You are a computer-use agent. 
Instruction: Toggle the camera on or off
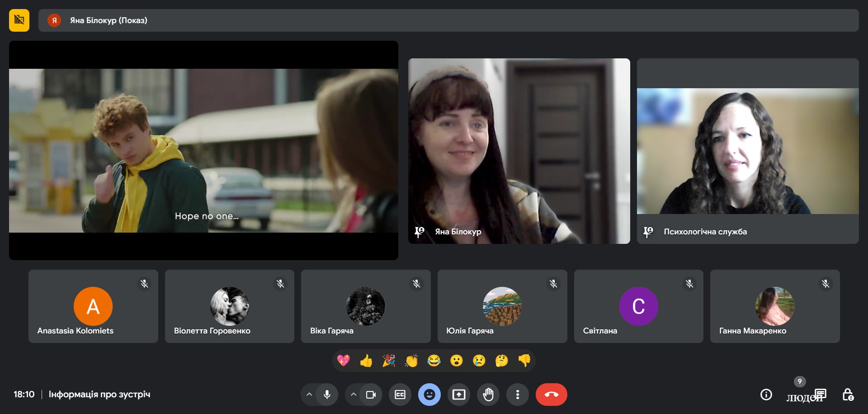pos(371,395)
